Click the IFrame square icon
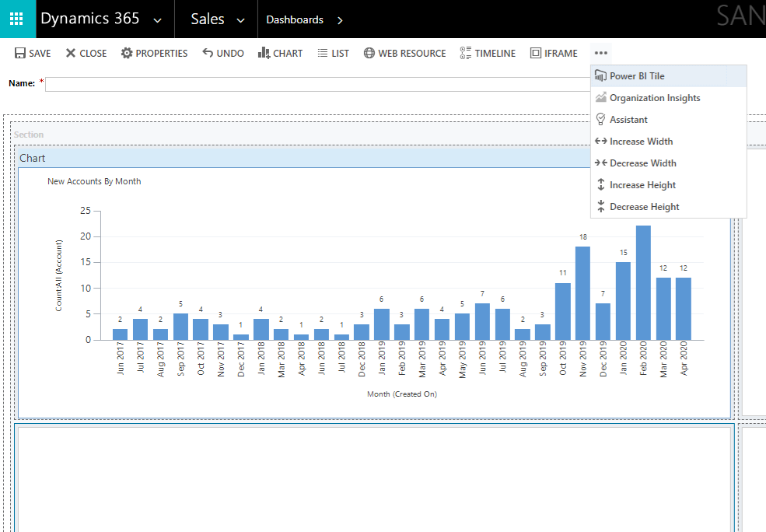This screenshot has width=766, height=532. (535, 53)
